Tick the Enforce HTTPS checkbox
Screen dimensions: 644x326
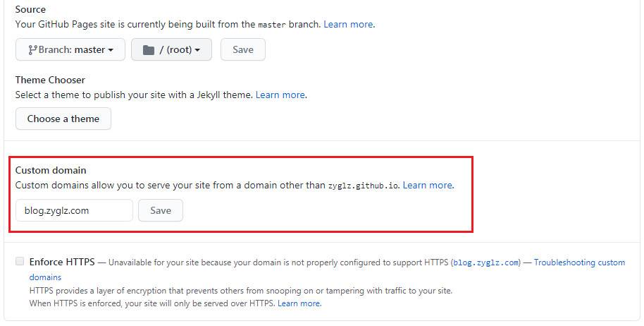20,262
